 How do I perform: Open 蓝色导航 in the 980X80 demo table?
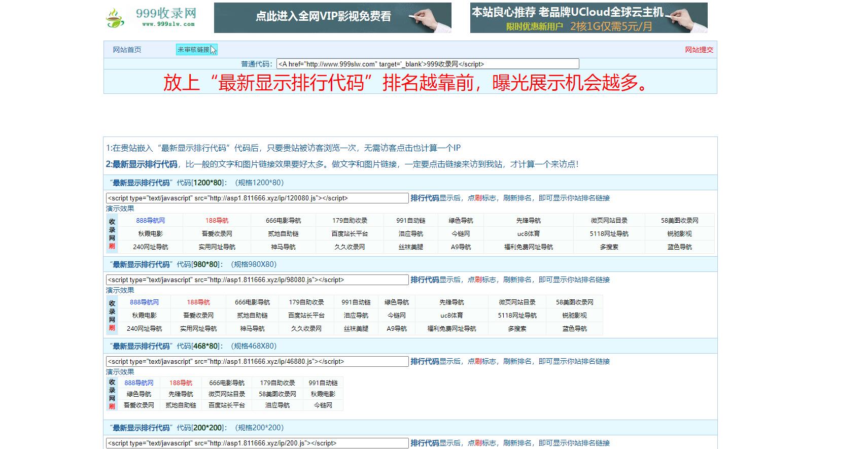(x=575, y=329)
